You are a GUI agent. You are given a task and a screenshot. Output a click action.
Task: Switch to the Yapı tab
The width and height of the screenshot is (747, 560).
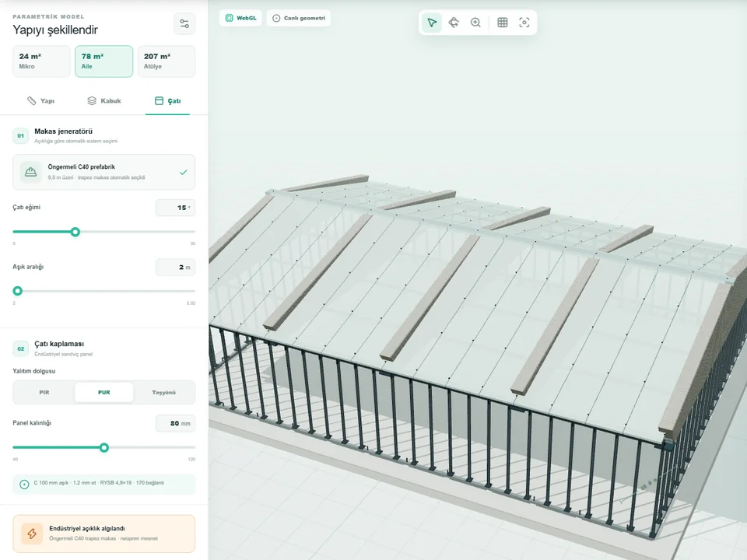[41, 101]
